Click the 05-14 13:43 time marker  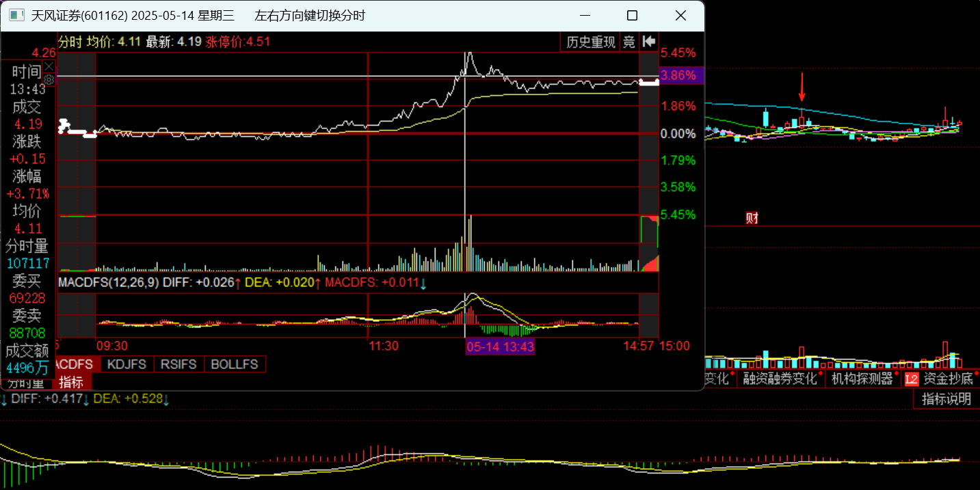(500, 346)
